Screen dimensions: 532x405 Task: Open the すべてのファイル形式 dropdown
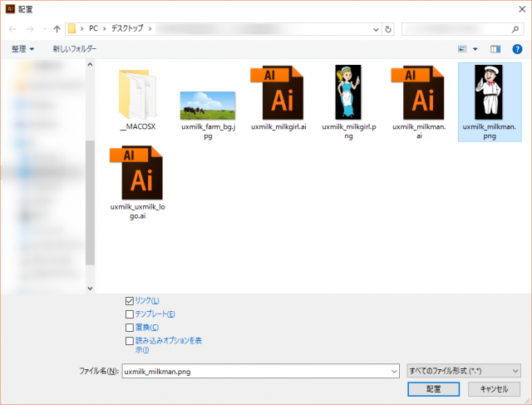(464, 370)
